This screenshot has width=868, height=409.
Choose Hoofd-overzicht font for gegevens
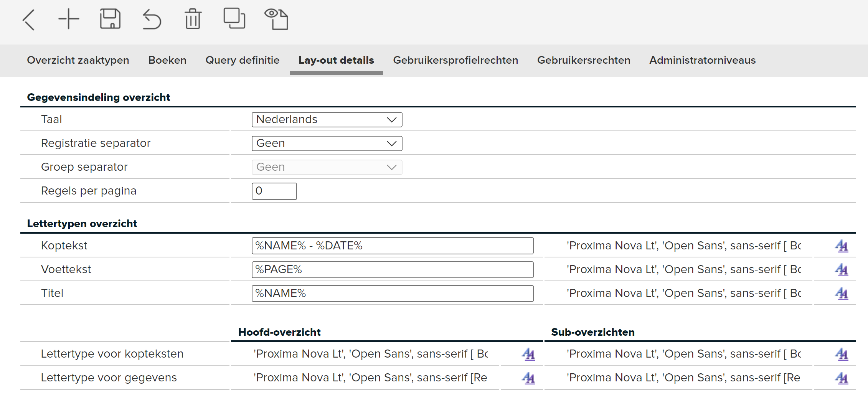528,378
